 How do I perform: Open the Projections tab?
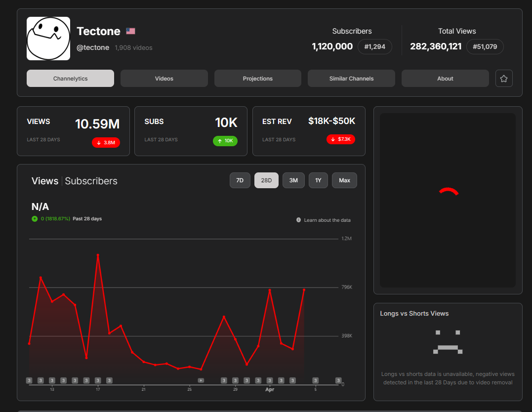(x=258, y=79)
